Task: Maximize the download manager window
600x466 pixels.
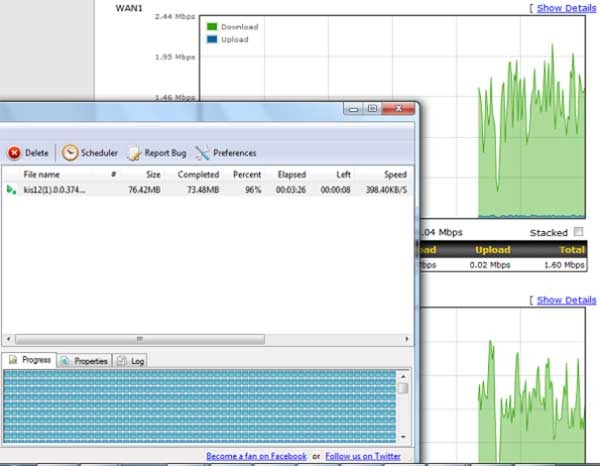Action: point(372,109)
